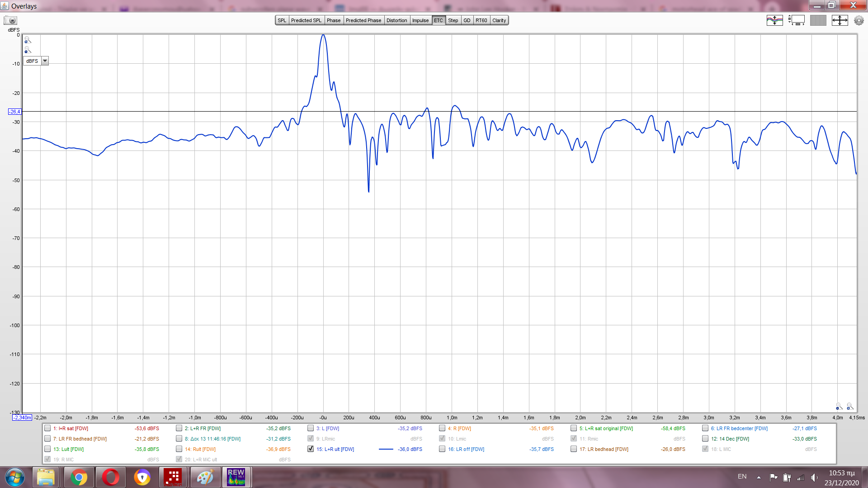Check the 17: LR bedhead trace
The height and width of the screenshot is (488, 868).
click(x=574, y=449)
